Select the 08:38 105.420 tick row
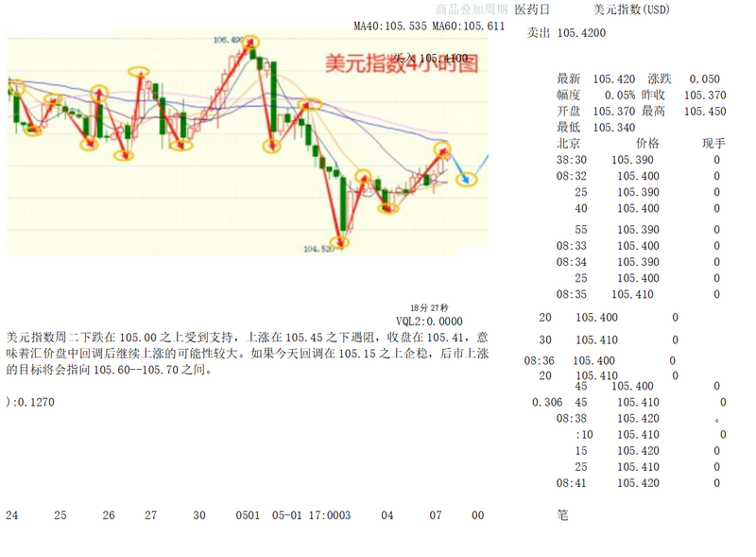This screenshot has height=557, width=756. [x=639, y=419]
